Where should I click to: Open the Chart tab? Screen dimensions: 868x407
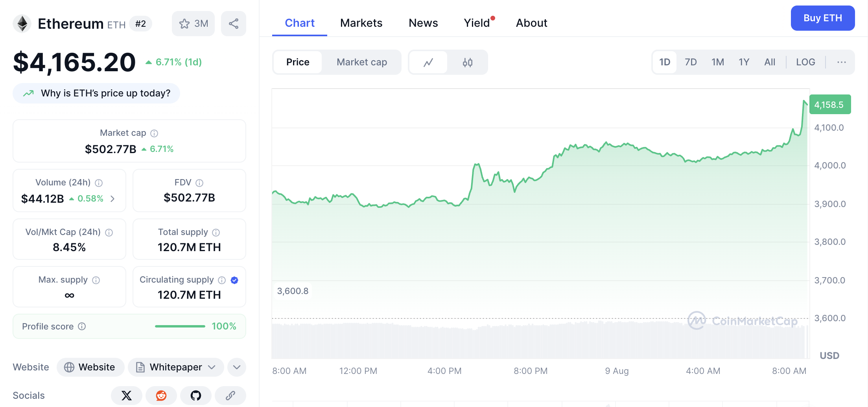point(300,23)
